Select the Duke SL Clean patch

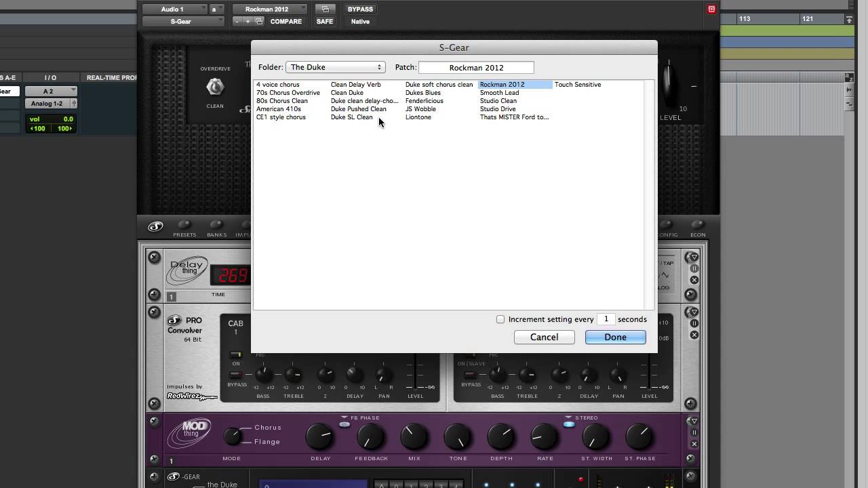[x=351, y=117]
